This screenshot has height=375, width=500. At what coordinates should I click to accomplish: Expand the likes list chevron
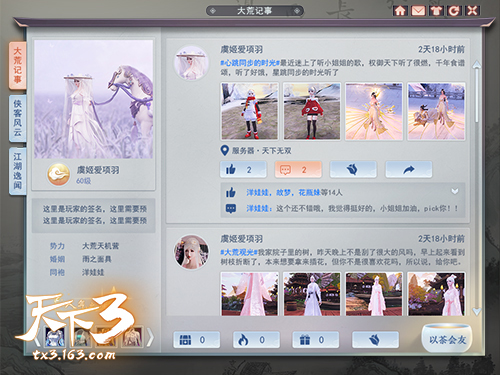tap(455, 192)
